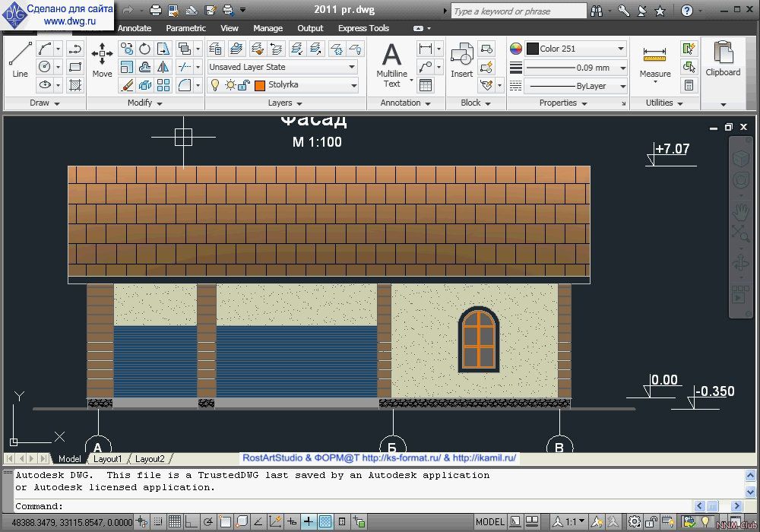This screenshot has height=532, width=760.
Task: Open the View ribbon tab
Action: tap(230, 28)
